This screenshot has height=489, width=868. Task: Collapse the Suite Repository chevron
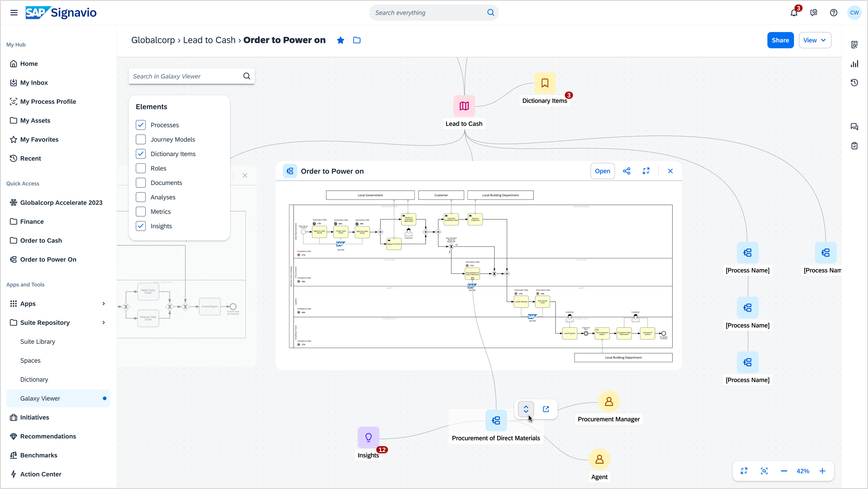pos(103,322)
